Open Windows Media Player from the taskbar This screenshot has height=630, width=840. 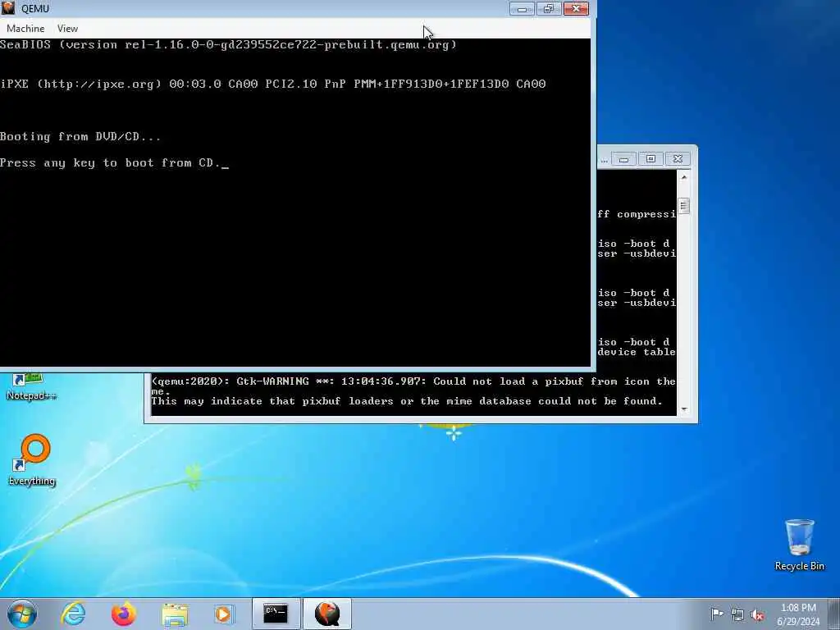[x=224, y=614]
